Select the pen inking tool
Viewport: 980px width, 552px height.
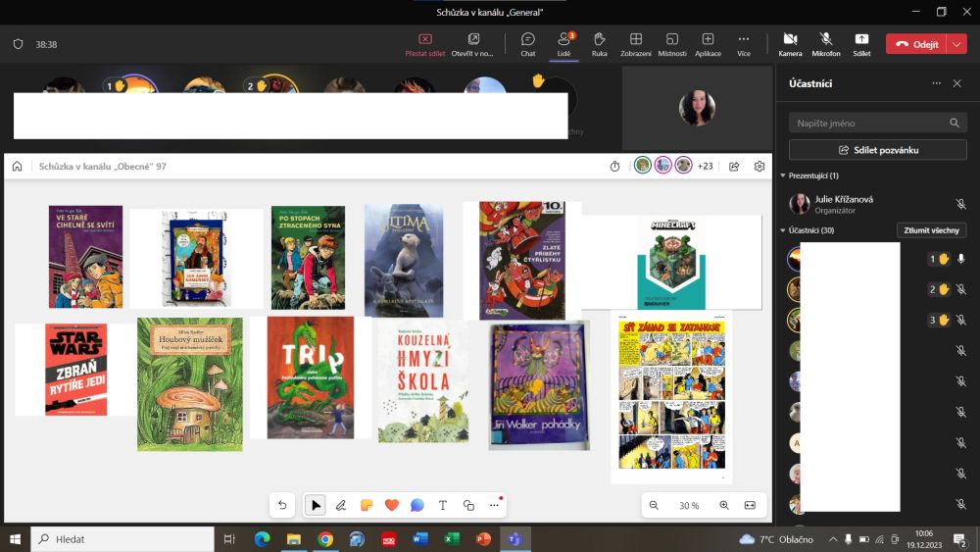[341, 505]
